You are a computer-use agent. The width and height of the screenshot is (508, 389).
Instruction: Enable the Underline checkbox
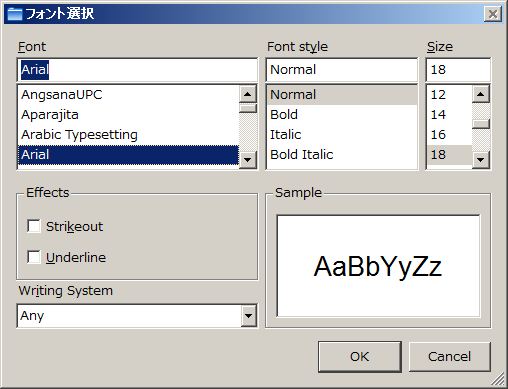[x=34, y=257]
